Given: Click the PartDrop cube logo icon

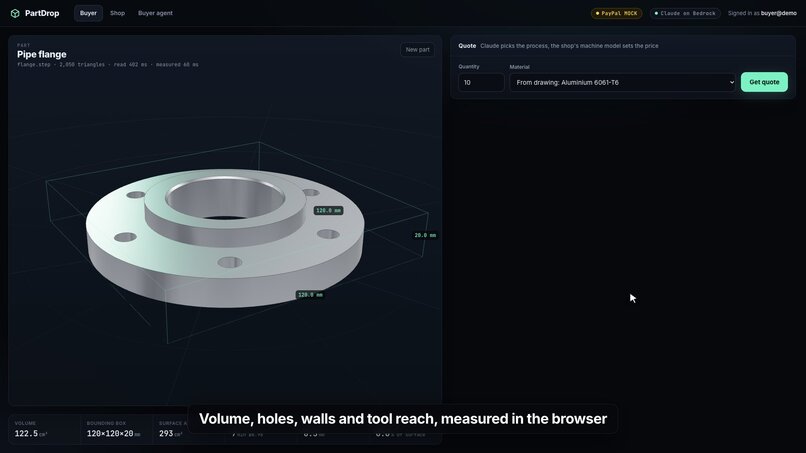Looking at the screenshot, I should click(15, 13).
